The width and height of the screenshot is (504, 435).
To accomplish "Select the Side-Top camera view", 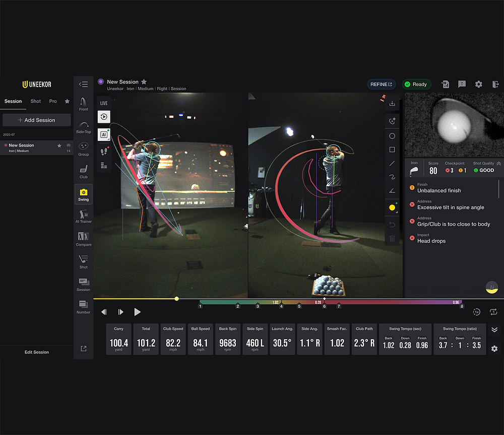I will pyautogui.click(x=83, y=128).
